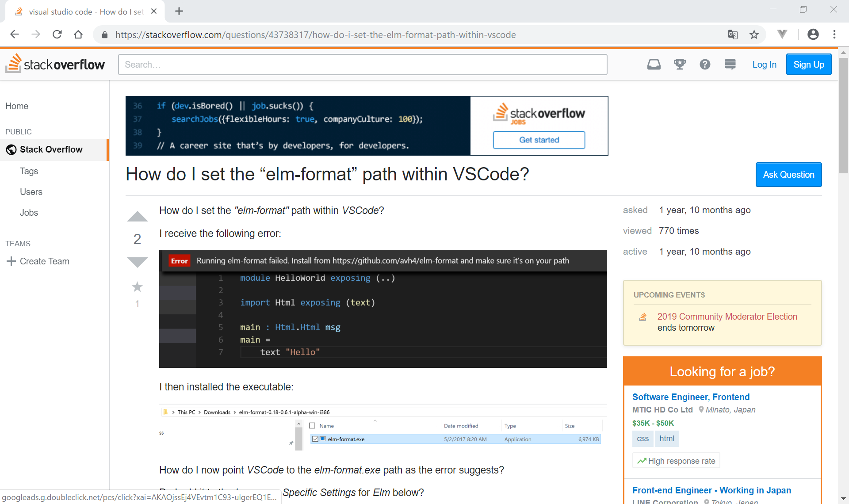Open a new browser tab with the plus icon
The height and width of the screenshot is (504, 849).
179,11
